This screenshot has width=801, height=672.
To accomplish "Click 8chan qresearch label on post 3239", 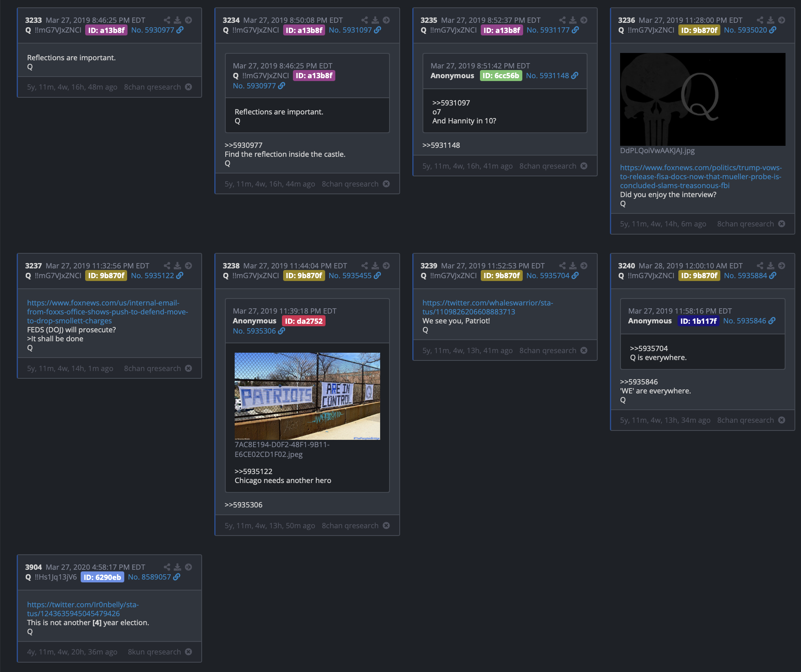I will pos(548,351).
